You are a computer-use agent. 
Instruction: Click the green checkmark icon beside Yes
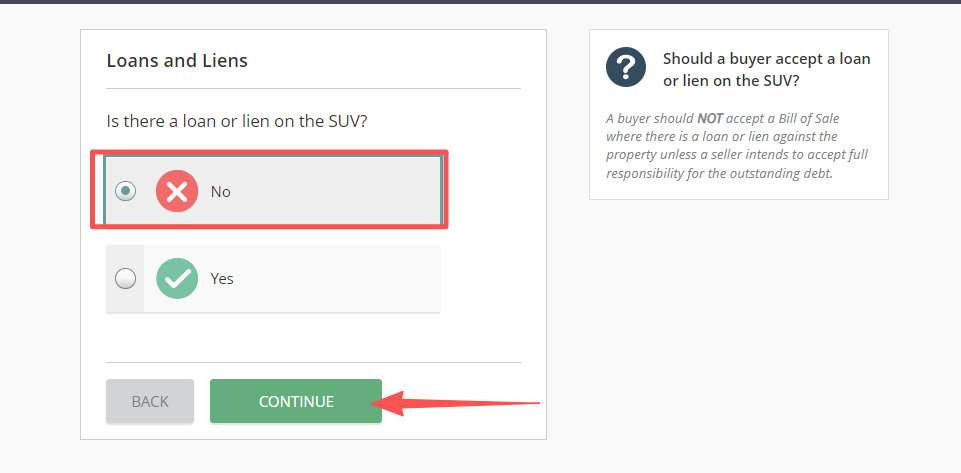coord(177,279)
